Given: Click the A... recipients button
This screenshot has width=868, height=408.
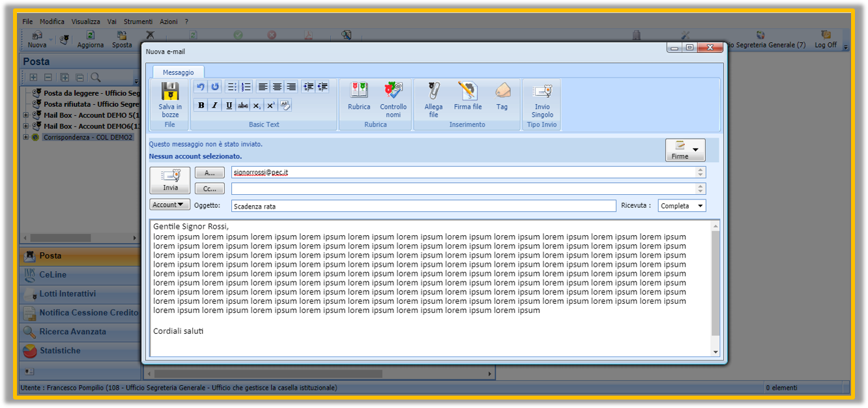Looking at the screenshot, I should [x=210, y=173].
